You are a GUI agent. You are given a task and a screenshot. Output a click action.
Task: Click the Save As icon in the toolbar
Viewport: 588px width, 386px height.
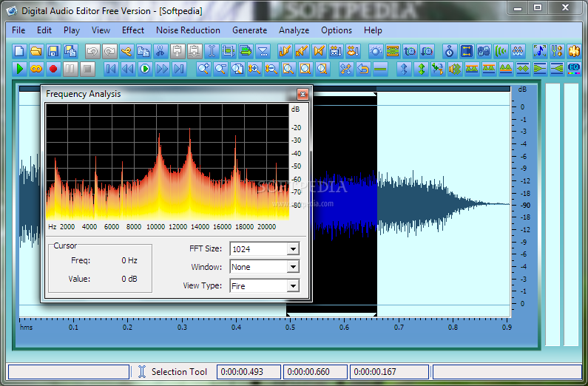tap(70, 51)
